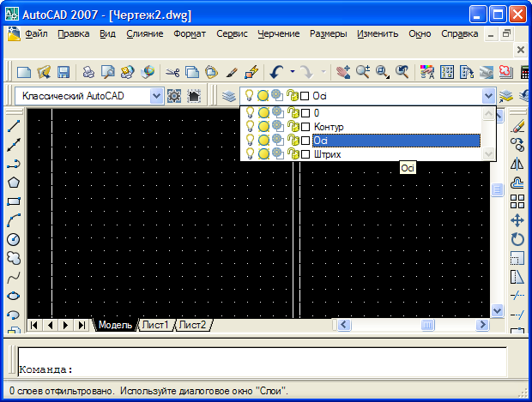Save the drawing with the floppy disk icon
532x402 pixels.
coord(63,72)
